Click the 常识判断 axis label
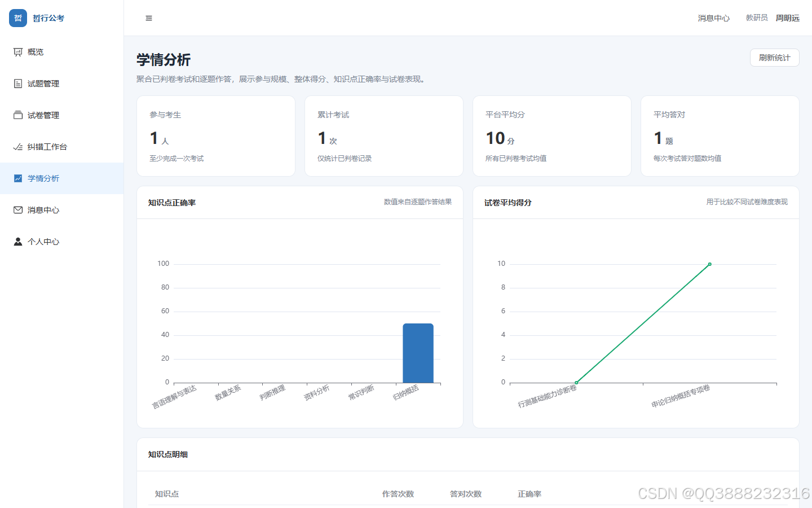This screenshot has width=812, height=508. pyautogui.click(x=361, y=392)
